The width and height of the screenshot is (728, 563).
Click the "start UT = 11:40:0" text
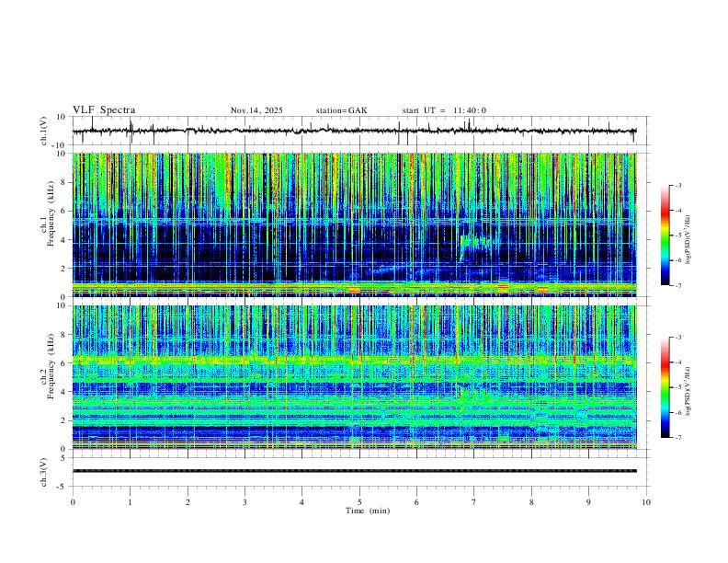(444, 110)
